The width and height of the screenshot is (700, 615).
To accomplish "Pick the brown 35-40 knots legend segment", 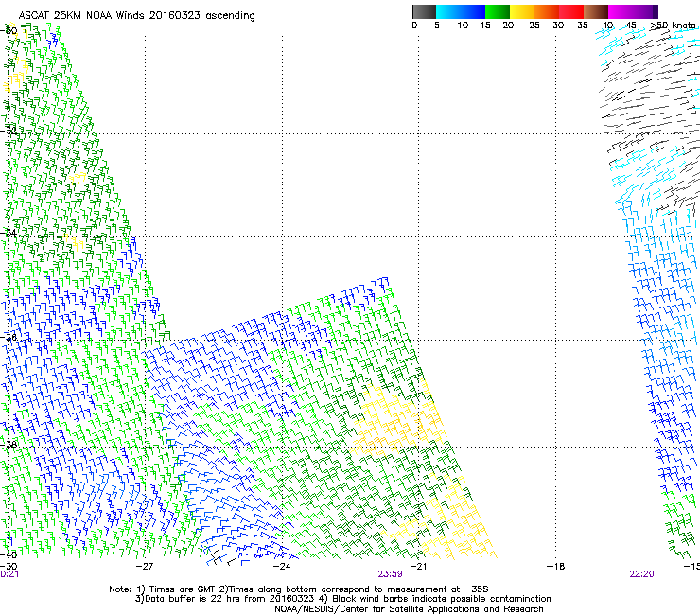I will coord(596,11).
